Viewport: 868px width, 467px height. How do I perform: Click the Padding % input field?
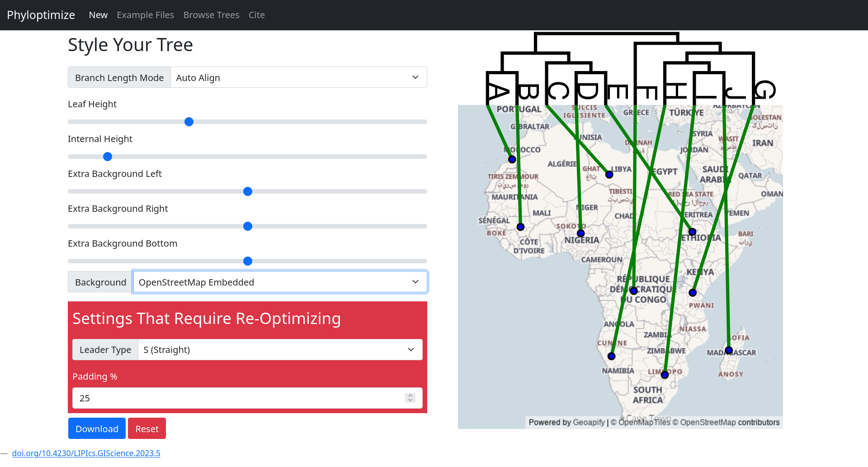tap(247, 398)
